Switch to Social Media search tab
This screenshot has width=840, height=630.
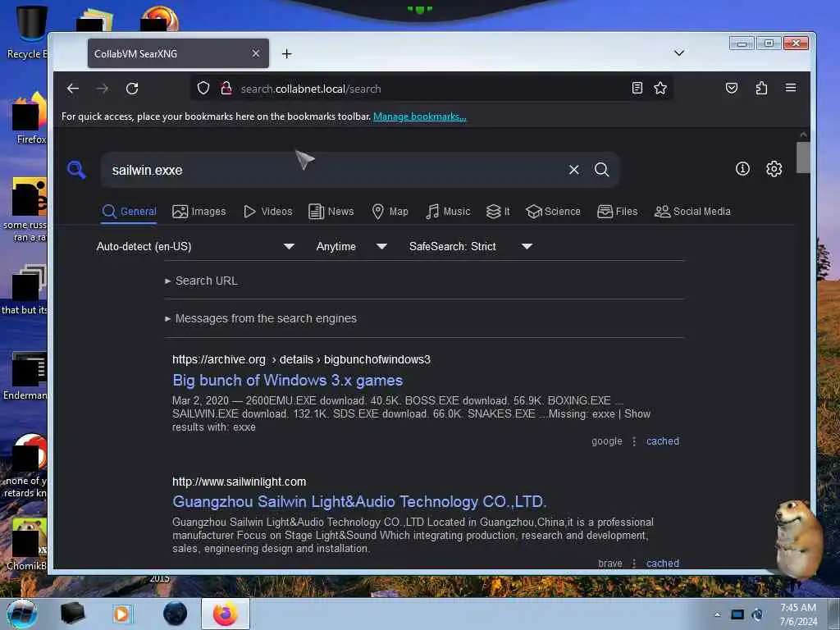pos(692,212)
